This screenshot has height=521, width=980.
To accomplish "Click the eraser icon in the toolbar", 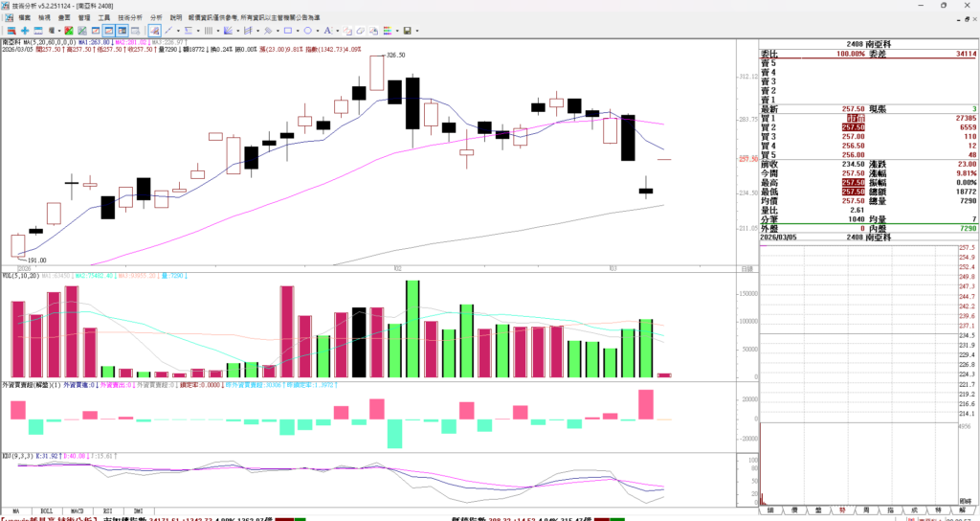I will click(361, 31).
